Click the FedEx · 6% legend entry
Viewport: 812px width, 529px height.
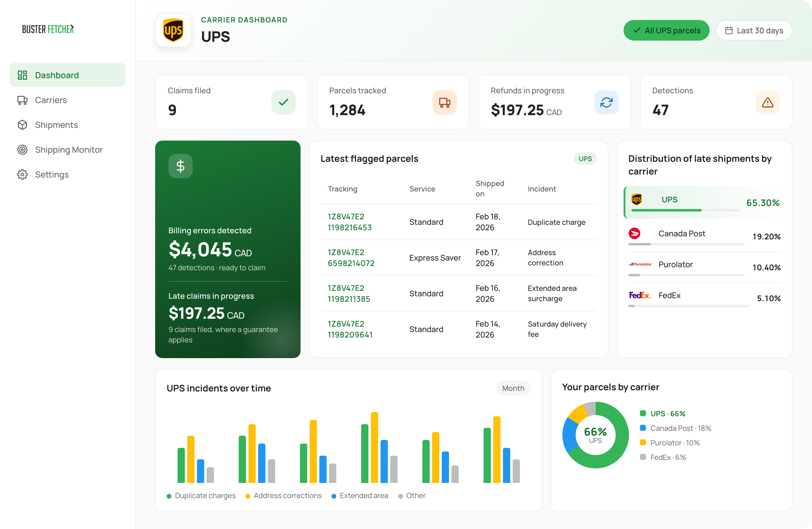tap(663, 457)
